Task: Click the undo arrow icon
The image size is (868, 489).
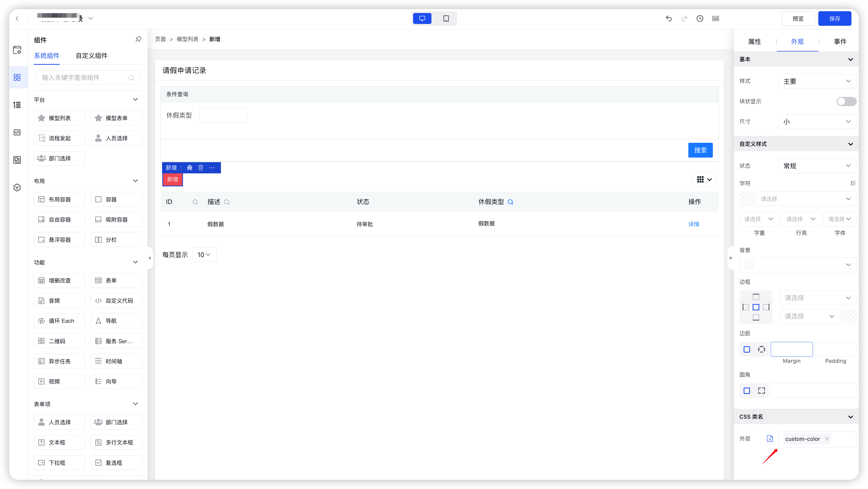Action: [x=669, y=19]
